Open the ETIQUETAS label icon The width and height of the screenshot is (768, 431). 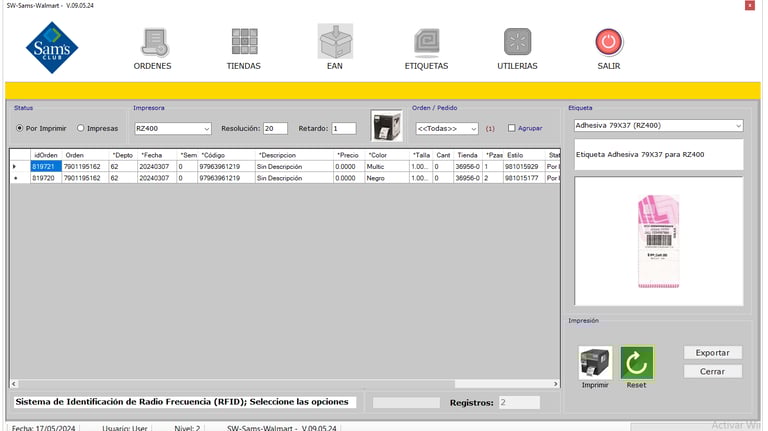click(x=427, y=42)
